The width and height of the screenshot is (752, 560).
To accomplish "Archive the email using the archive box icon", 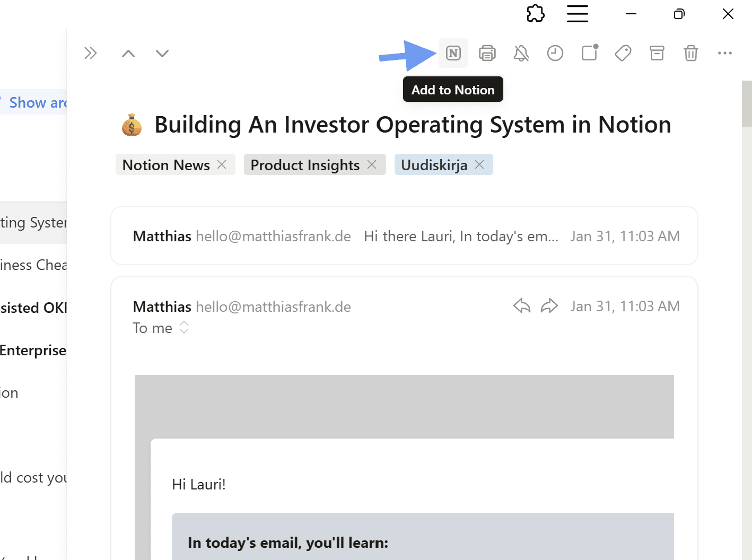I will point(657,53).
